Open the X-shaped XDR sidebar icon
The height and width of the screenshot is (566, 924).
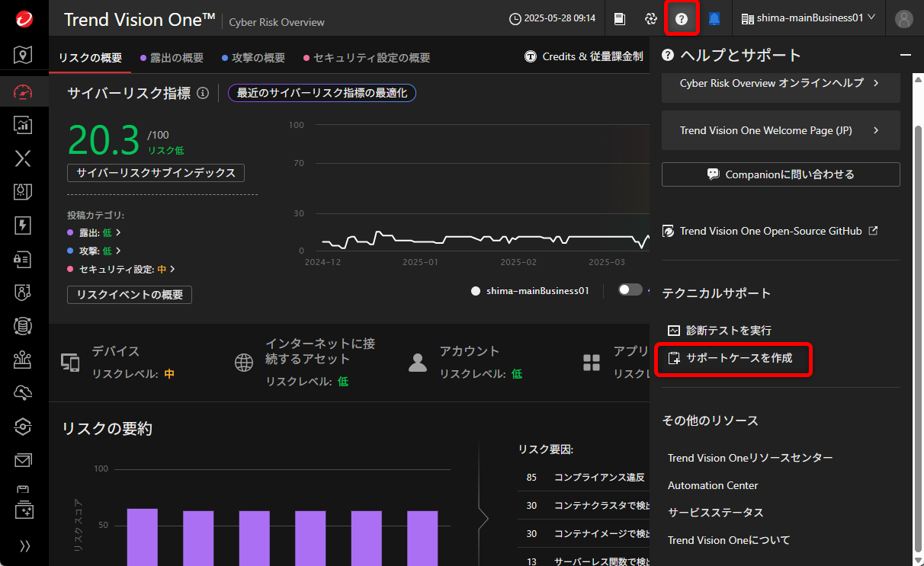[x=24, y=158]
